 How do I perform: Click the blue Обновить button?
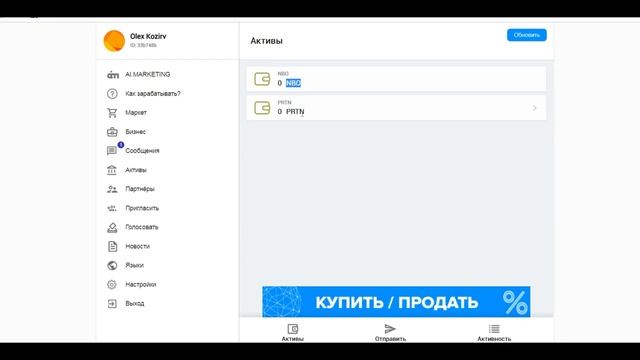(x=527, y=35)
